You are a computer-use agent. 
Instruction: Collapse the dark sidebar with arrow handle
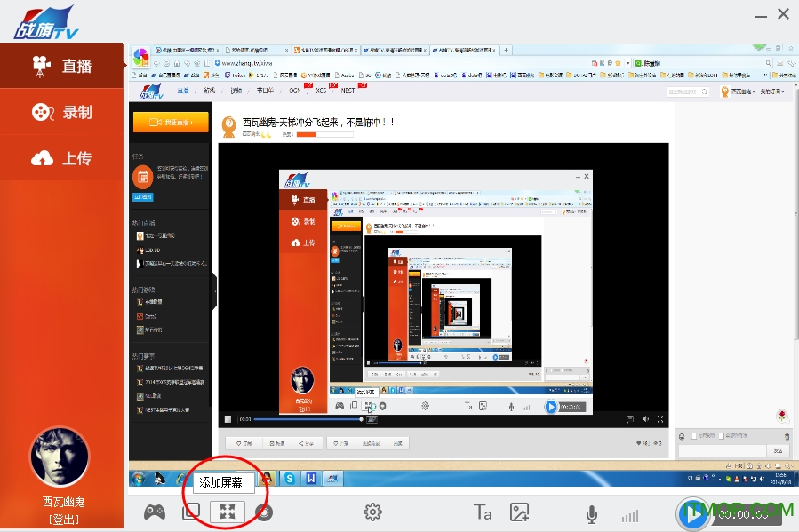coord(214,291)
